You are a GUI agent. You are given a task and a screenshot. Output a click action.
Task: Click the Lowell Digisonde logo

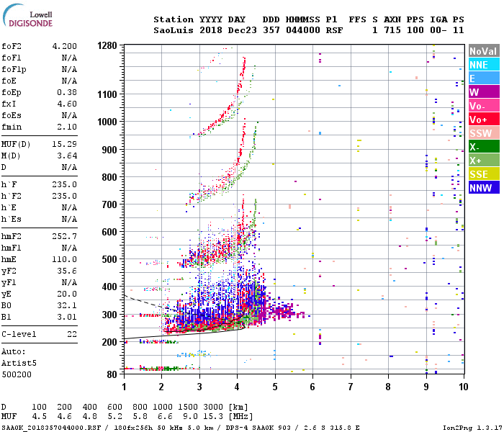pos(27,15)
